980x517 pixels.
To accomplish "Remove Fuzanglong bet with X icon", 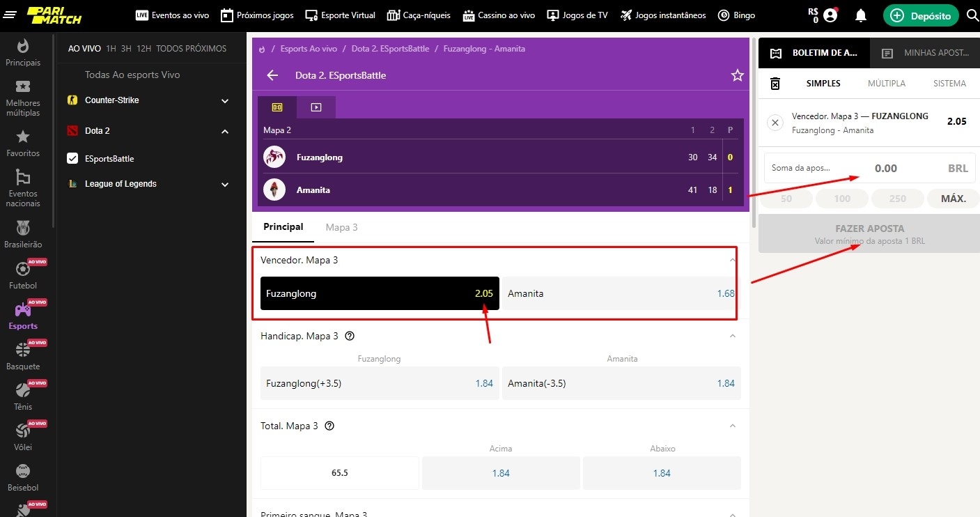I will click(775, 123).
